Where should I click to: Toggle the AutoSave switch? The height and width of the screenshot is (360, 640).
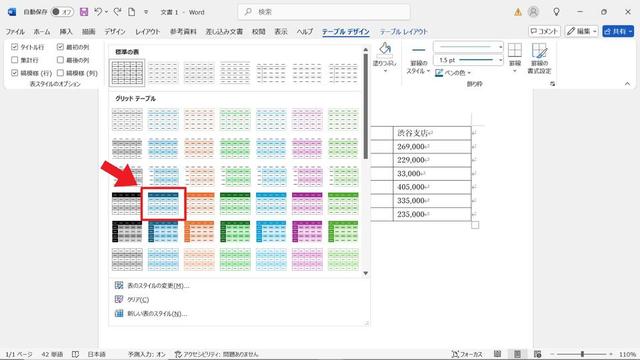62,12
